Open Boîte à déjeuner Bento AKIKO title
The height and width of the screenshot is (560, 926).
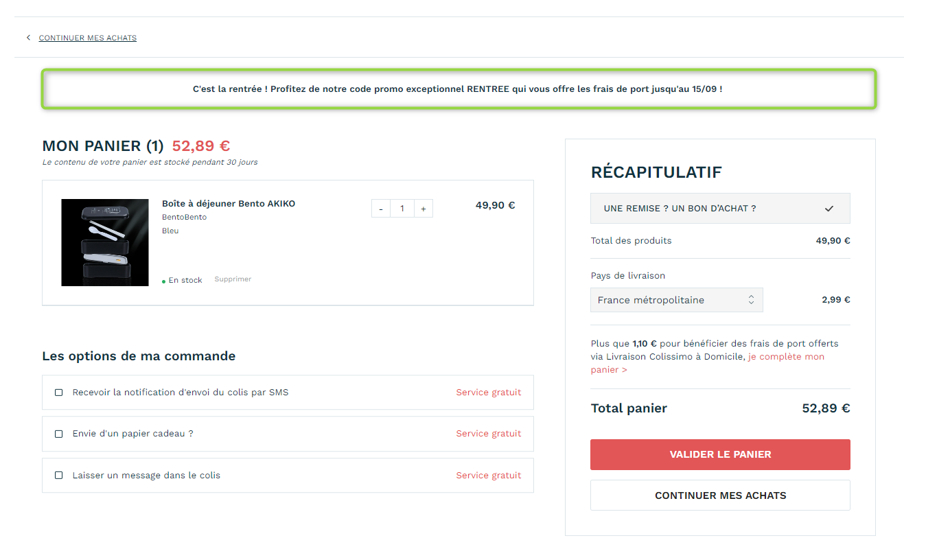coord(229,204)
